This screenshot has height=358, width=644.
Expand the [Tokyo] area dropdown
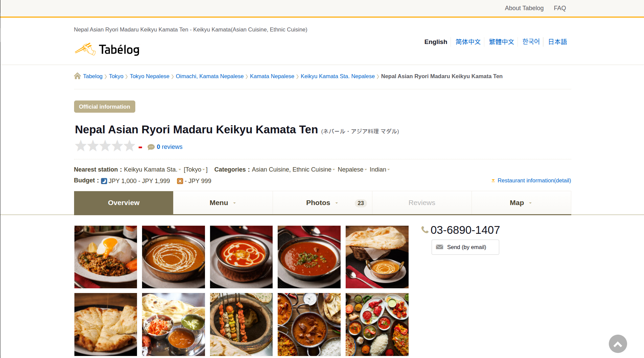tap(195, 170)
